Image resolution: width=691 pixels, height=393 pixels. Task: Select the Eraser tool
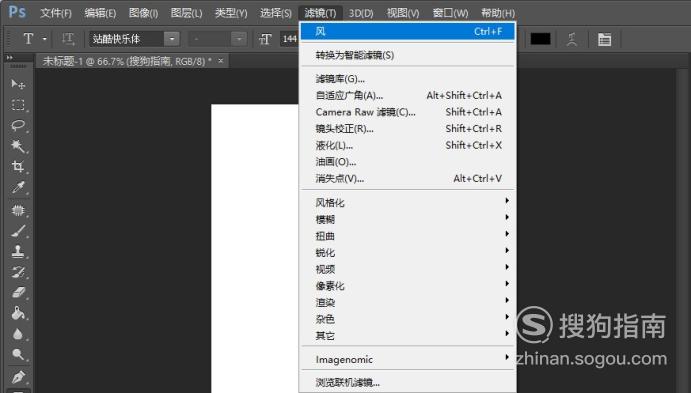(18, 293)
